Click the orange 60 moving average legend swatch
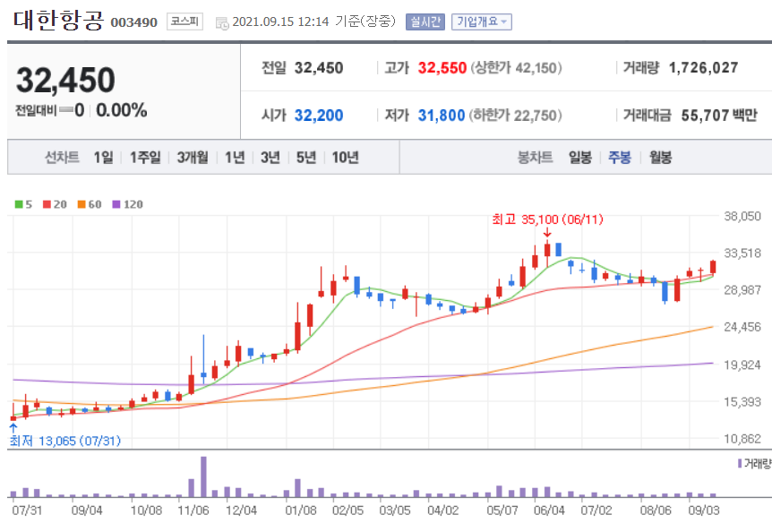Screen dimensions: 772x532 coord(81,204)
